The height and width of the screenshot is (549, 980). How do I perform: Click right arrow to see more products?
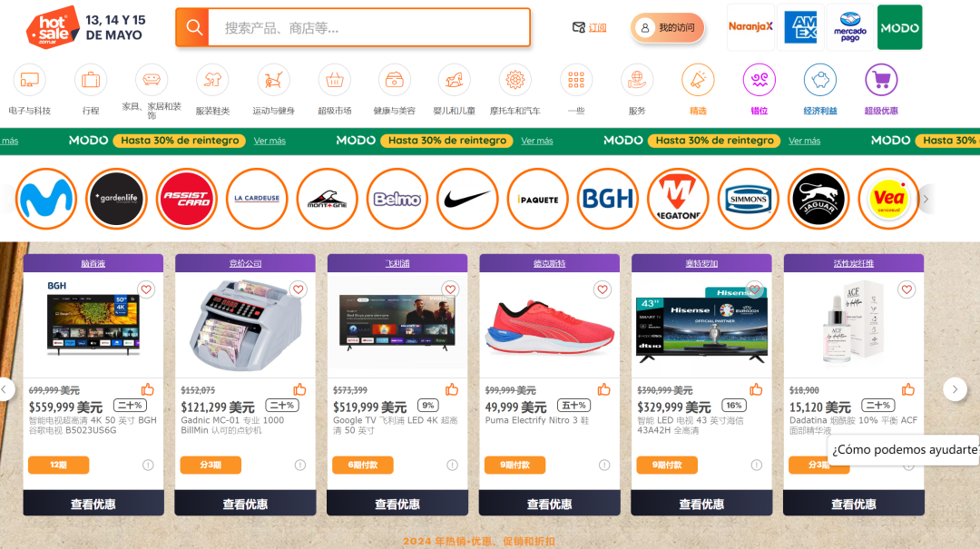[x=955, y=388]
